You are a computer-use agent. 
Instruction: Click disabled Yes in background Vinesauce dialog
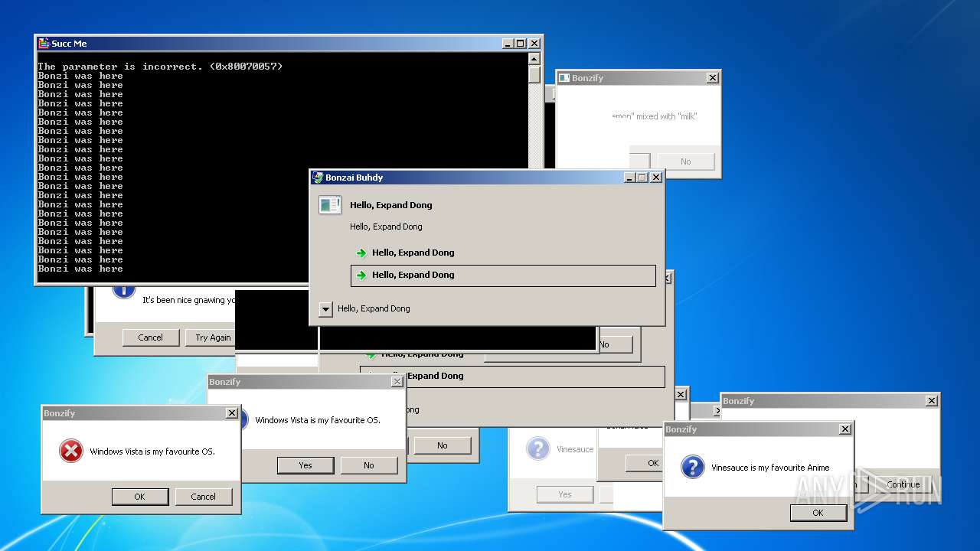pos(565,494)
